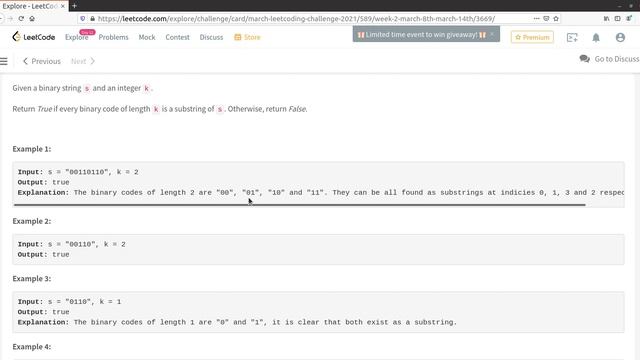Dismiss the limited time event banner

(492, 34)
